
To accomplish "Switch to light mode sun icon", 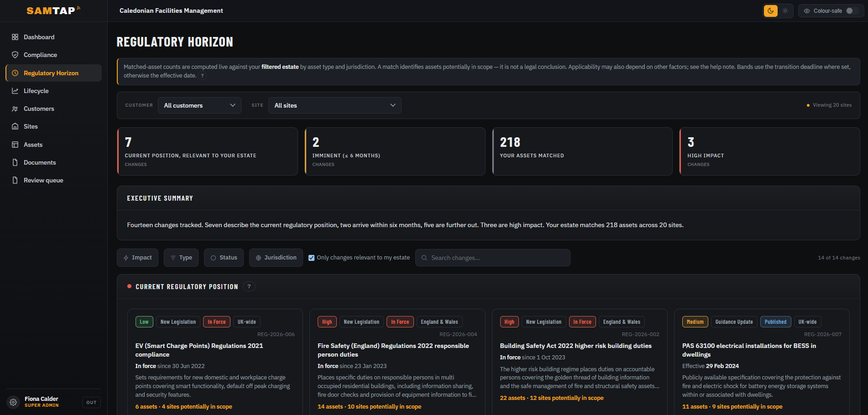I will pos(785,11).
